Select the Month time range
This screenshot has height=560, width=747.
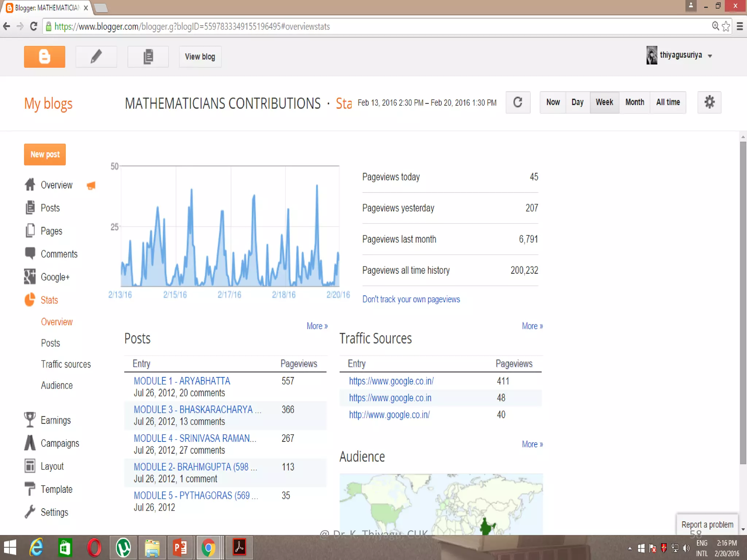click(x=634, y=102)
